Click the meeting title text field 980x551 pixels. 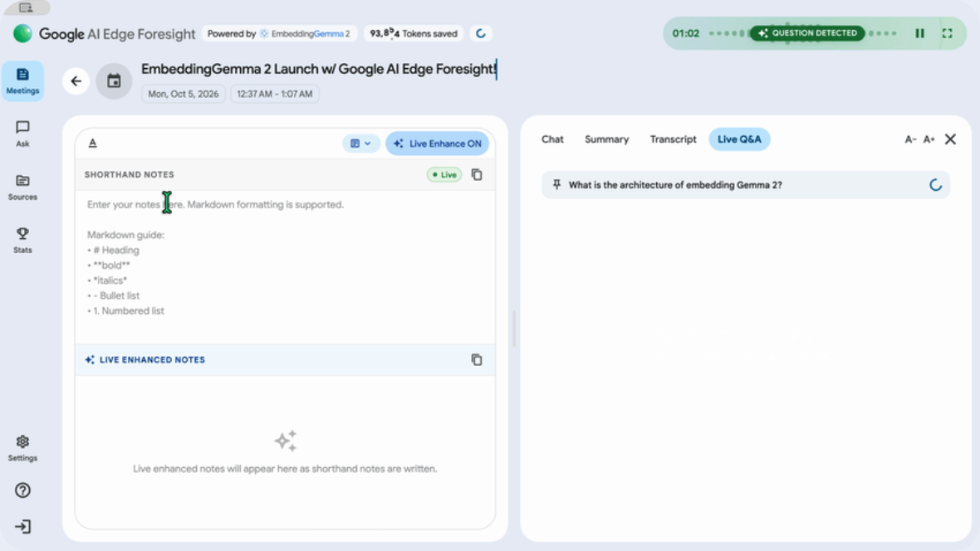(319, 69)
